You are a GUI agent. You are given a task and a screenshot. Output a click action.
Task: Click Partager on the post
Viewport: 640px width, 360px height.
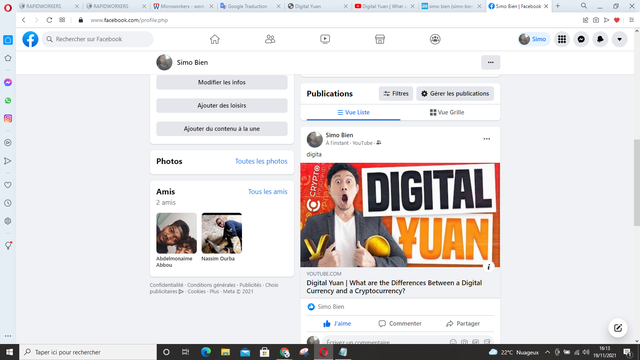click(x=463, y=323)
